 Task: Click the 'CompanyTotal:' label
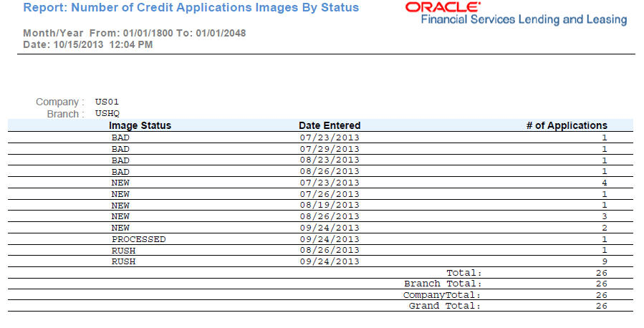click(442, 295)
